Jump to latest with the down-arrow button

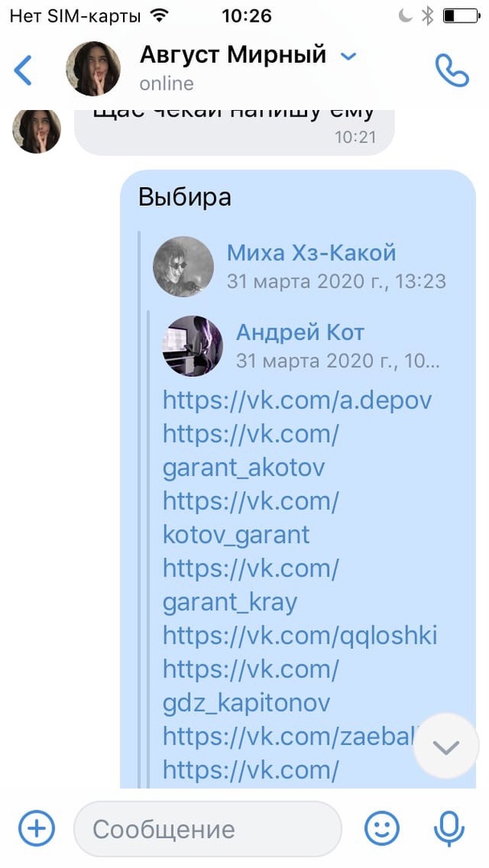pos(446,747)
